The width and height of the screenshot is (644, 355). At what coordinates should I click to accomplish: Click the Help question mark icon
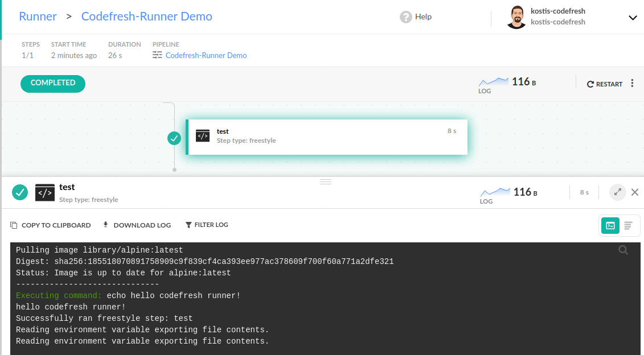click(405, 17)
